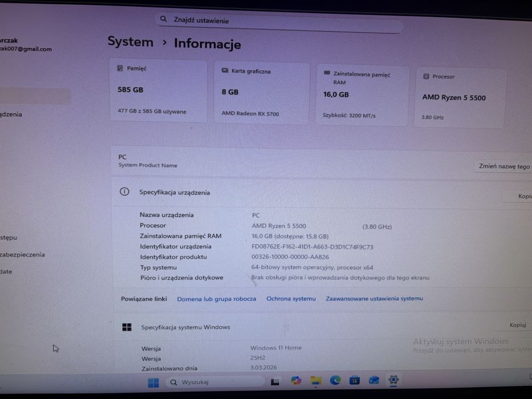Open Zaawansowane ustawienia systemu link
Screen dimensions: 532x399
tap(374, 299)
